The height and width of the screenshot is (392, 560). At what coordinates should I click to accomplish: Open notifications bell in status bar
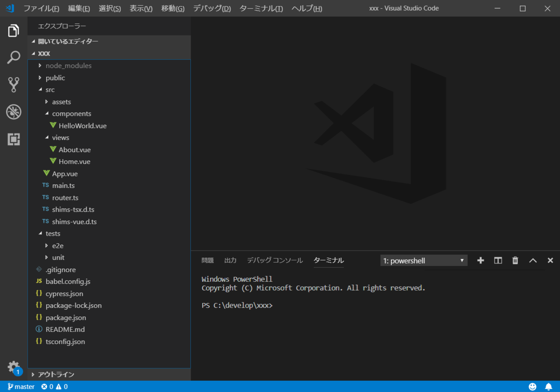(x=548, y=386)
